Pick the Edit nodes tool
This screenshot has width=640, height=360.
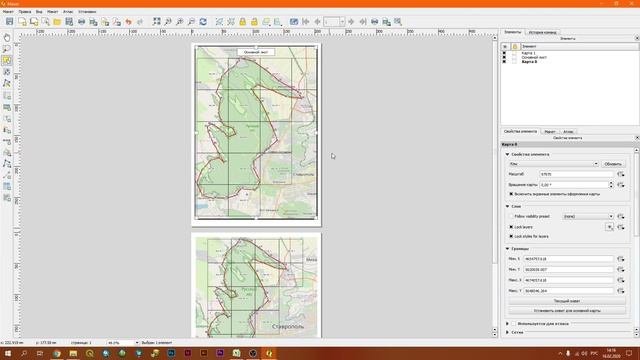[x=7, y=83]
